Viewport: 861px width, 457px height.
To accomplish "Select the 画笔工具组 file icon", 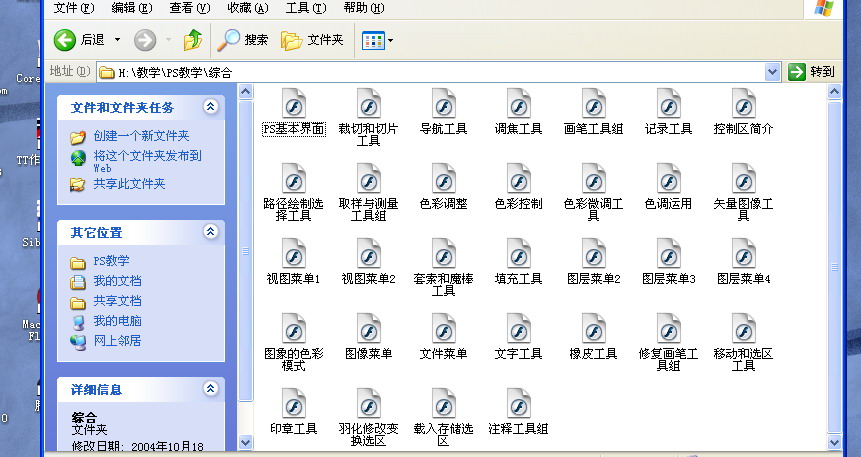I will [594, 104].
